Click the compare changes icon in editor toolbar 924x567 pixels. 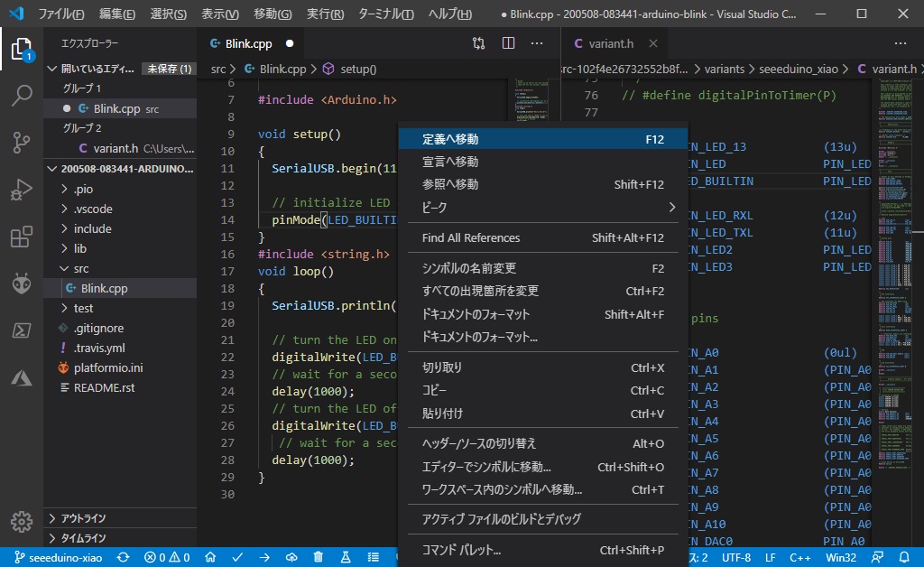478,43
